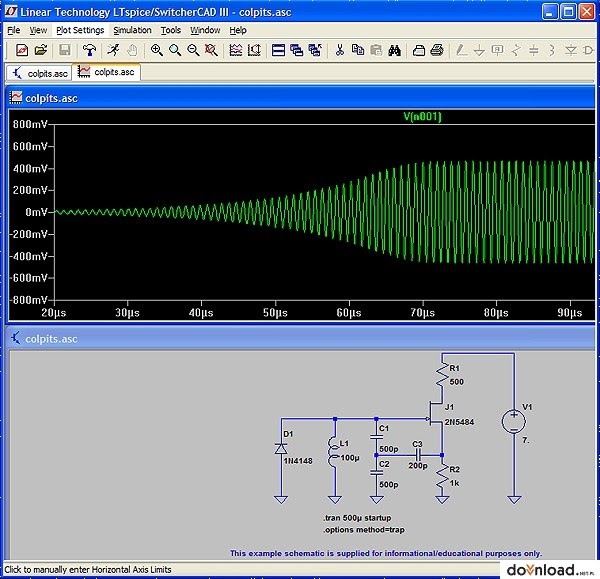Click the schematic pane title bar colpits.asc
600x579 pixels.
301,339
